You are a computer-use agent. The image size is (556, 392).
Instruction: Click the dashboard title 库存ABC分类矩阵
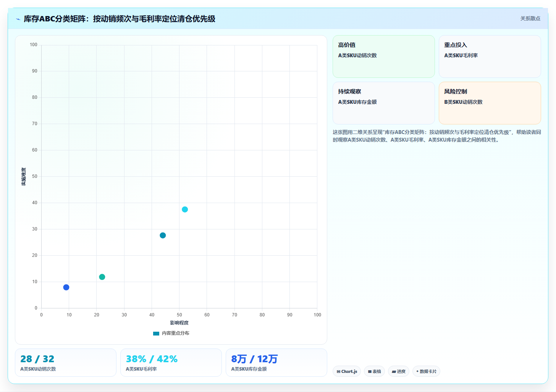120,19
